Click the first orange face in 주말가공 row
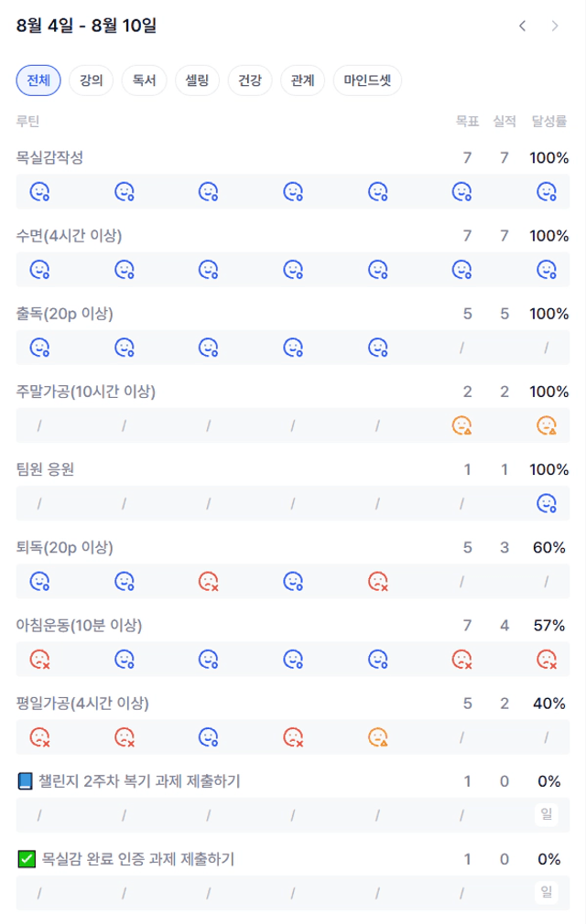This screenshot has height=924, width=586. click(461, 425)
